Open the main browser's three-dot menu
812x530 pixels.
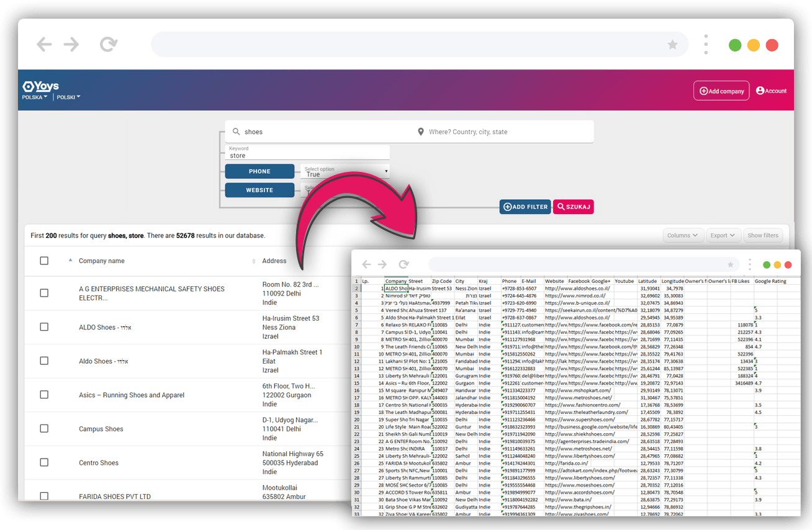[x=706, y=45]
